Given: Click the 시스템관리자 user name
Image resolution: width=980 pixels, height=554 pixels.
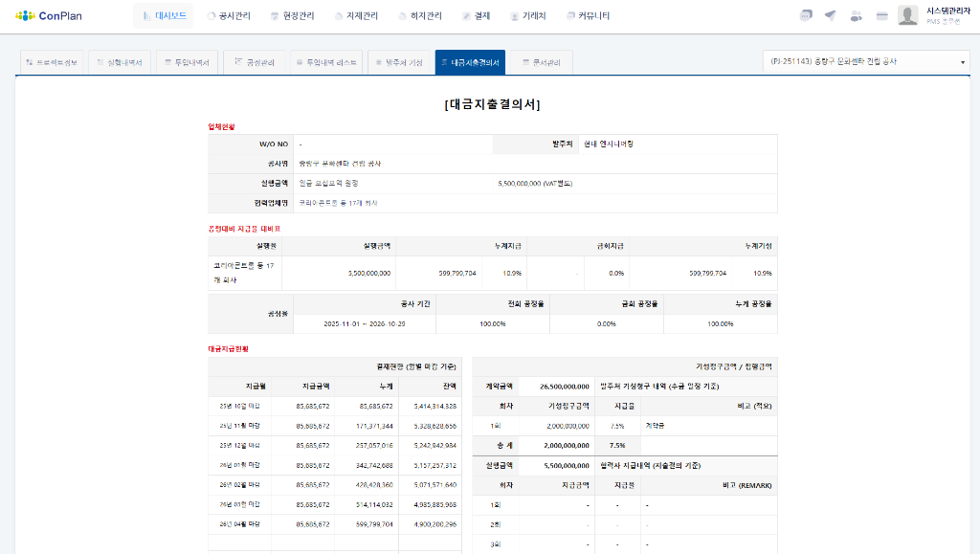Looking at the screenshot, I should coord(947,11).
